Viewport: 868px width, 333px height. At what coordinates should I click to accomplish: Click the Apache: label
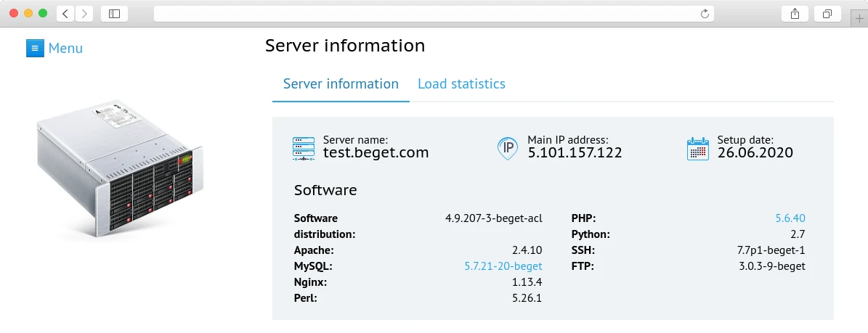(x=314, y=250)
